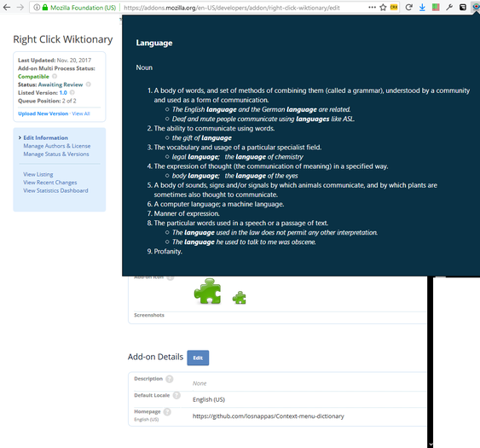Click help icon beside Default Locale
This screenshot has height=448, width=480.
point(176,395)
